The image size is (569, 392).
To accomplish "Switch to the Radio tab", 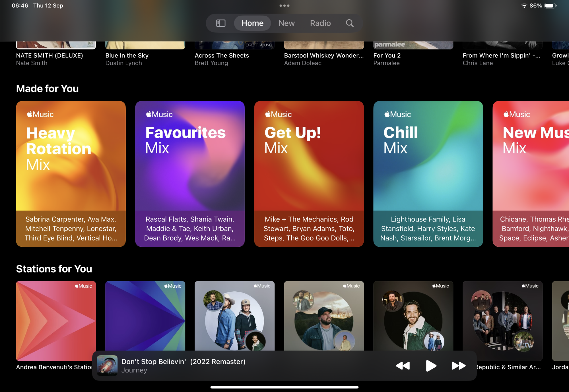I will pyautogui.click(x=320, y=23).
